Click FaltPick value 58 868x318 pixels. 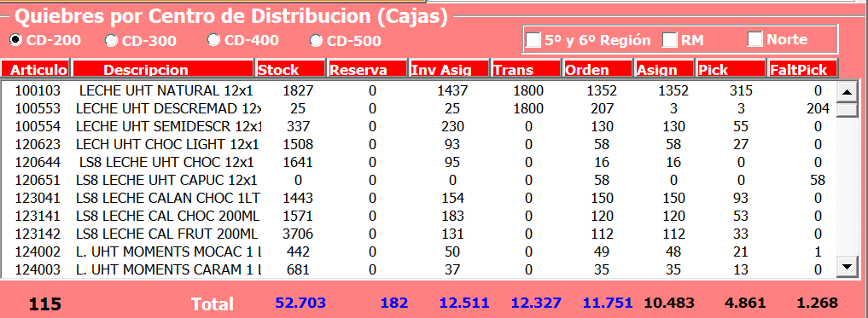(818, 180)
